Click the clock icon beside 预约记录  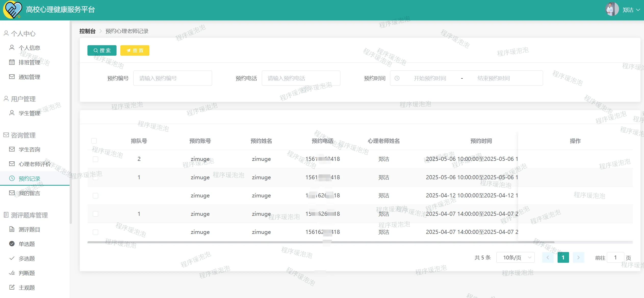tap(12, 178)
